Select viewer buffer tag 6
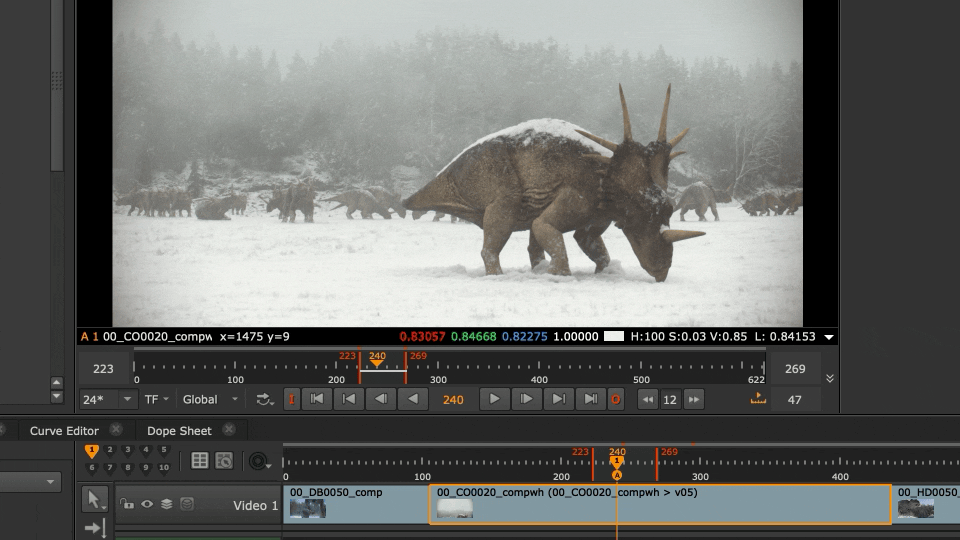The height and width of the screenshot is (540, 960). [92, 468]
